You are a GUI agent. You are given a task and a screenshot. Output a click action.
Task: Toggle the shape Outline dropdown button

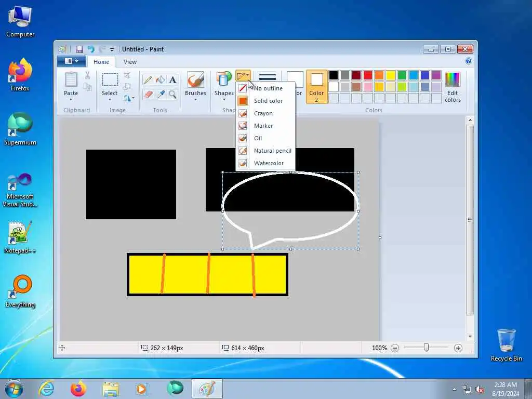[243, 75]
